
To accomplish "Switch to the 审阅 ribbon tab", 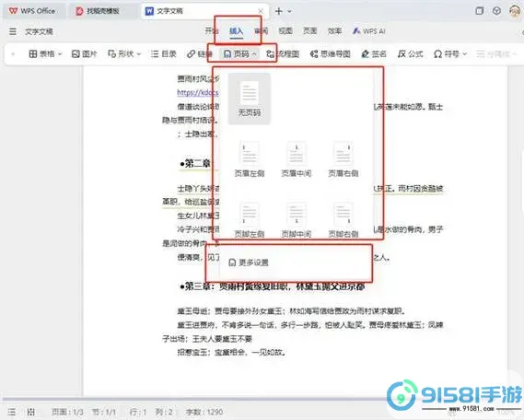I will pos(261,31).
